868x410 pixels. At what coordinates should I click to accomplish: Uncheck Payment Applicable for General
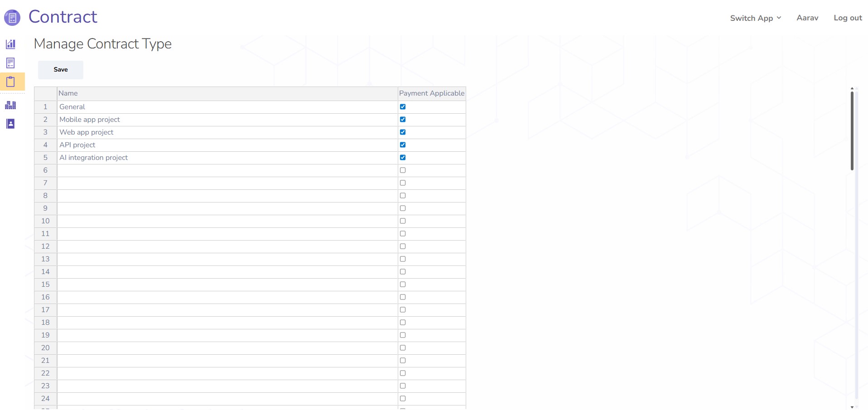tap(403, 107)
